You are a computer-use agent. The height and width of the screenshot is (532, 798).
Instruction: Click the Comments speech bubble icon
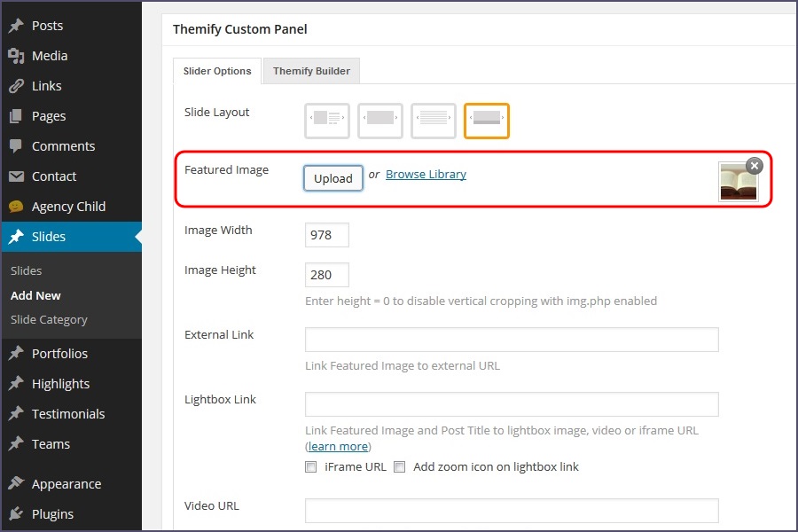pos(16,146)
